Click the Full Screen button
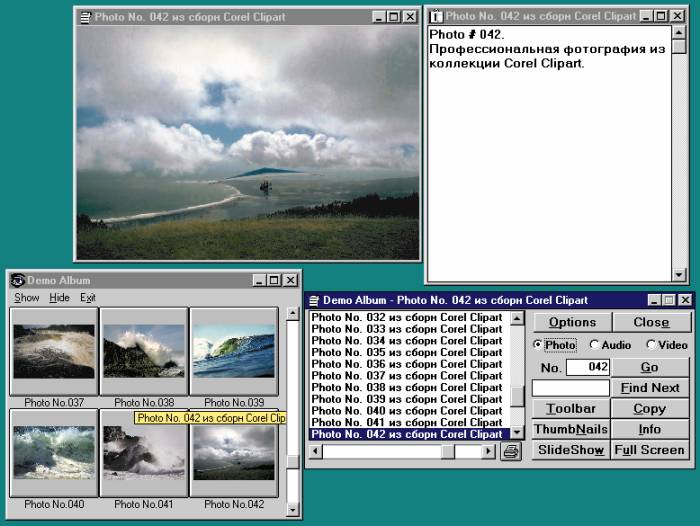The height and width of the screenshot is (526, 700). point(650,450)
